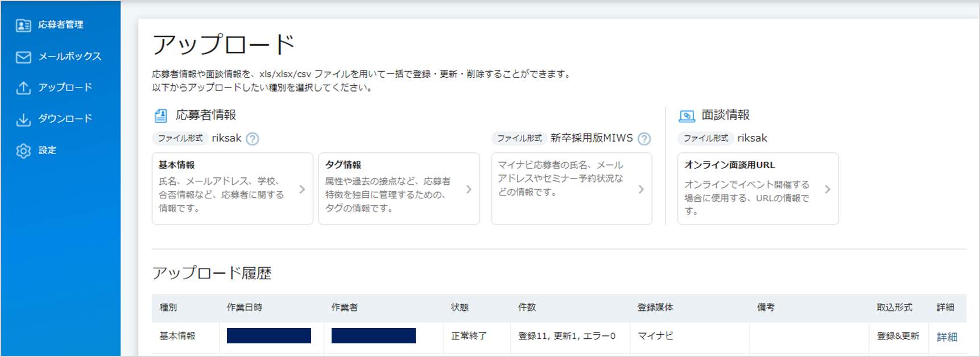Click the help icon next to riksak
This screenshot has width=980, height=357.
253,139
